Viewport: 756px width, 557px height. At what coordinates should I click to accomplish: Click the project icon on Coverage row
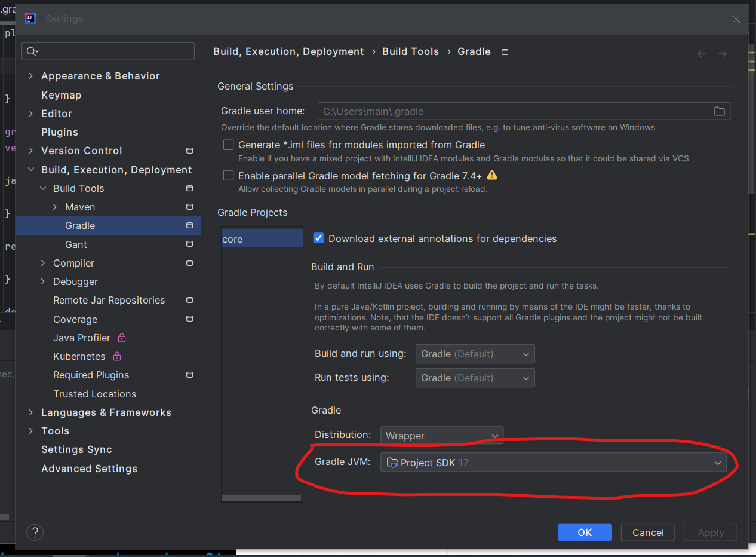189,319
